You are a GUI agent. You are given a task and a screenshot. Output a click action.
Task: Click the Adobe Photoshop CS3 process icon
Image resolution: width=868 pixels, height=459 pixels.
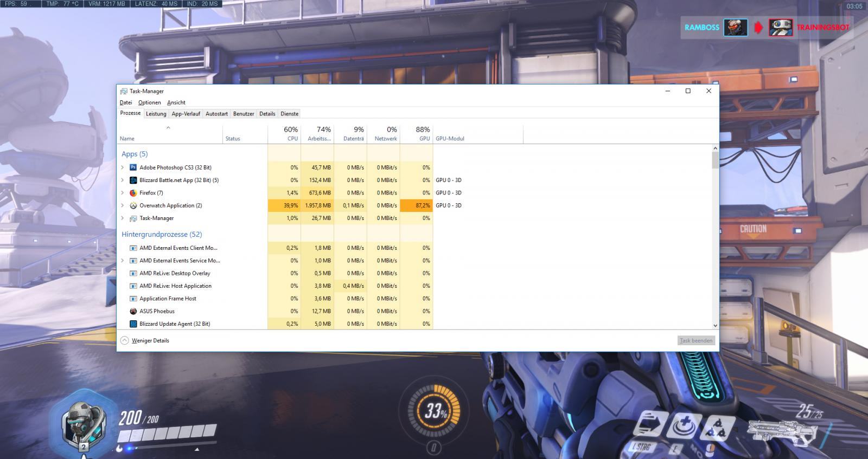(133, 167)
